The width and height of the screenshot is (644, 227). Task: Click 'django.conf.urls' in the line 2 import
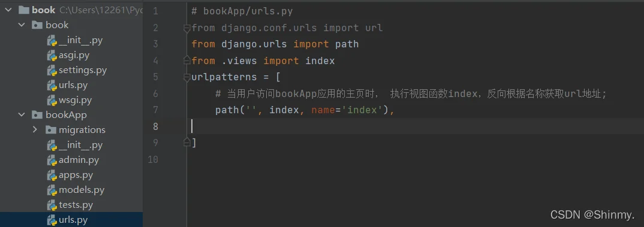[269, 28]
